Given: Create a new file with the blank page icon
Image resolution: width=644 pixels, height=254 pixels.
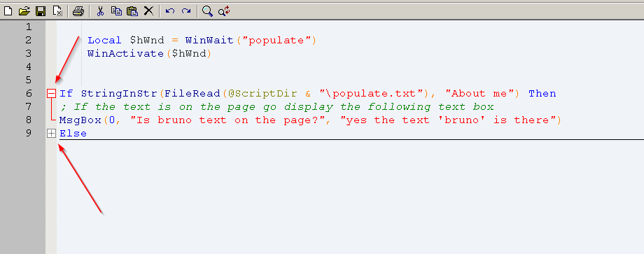Looking at the screenshot, I should (8, 11).
